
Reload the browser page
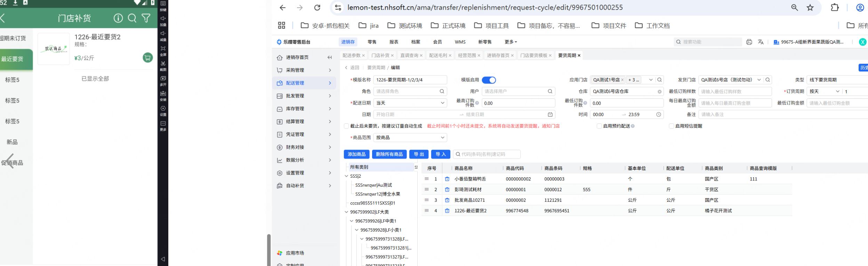tap(317, 7)
